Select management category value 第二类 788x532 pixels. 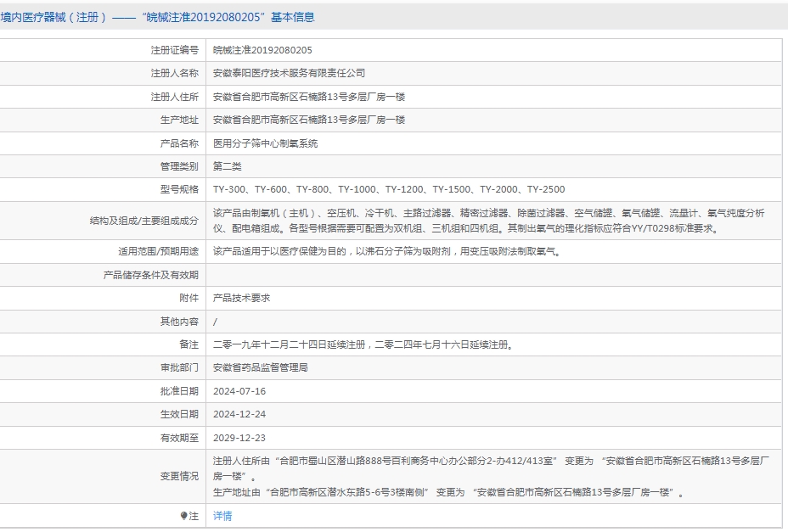coord(228,166)
